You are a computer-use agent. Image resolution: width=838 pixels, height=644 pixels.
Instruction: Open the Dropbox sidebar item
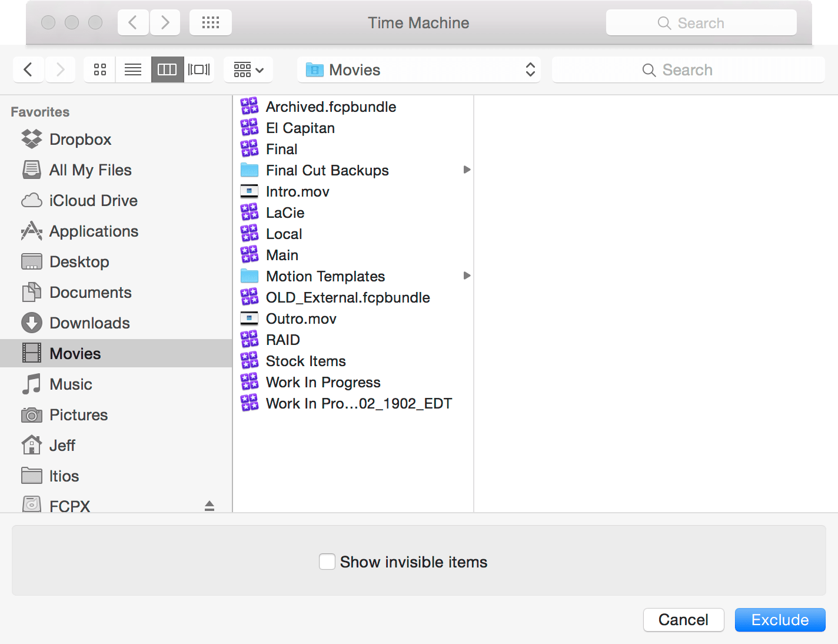[x=80, y=139]
